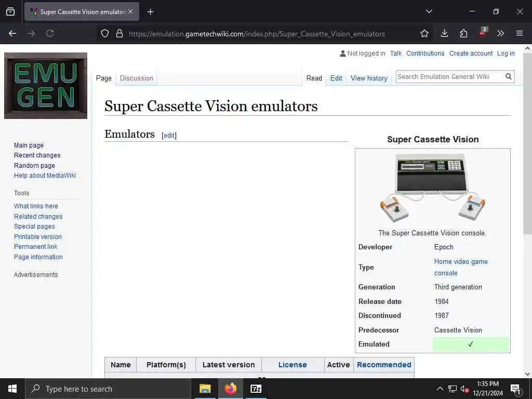Image resolution: width=532 pixels, height=399 pixels.
Task: Click the gametechwiki URL address bar
Action: tap(257, 34)
